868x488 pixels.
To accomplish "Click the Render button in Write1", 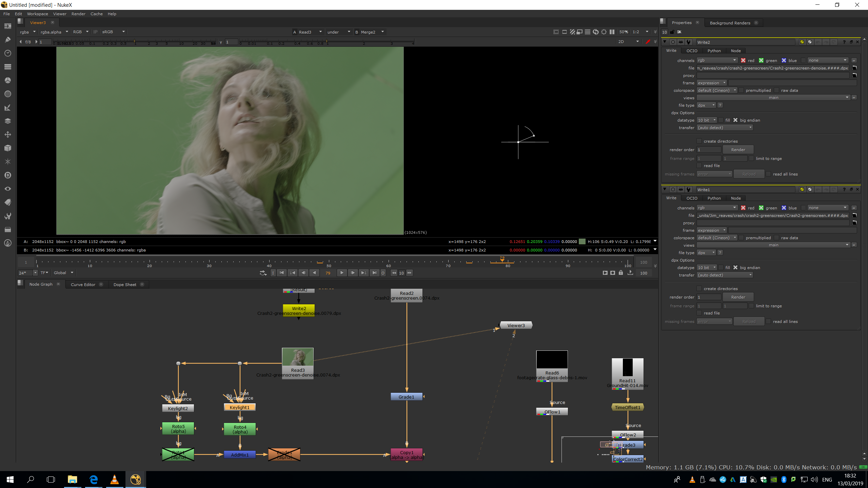I will point(738,297).
